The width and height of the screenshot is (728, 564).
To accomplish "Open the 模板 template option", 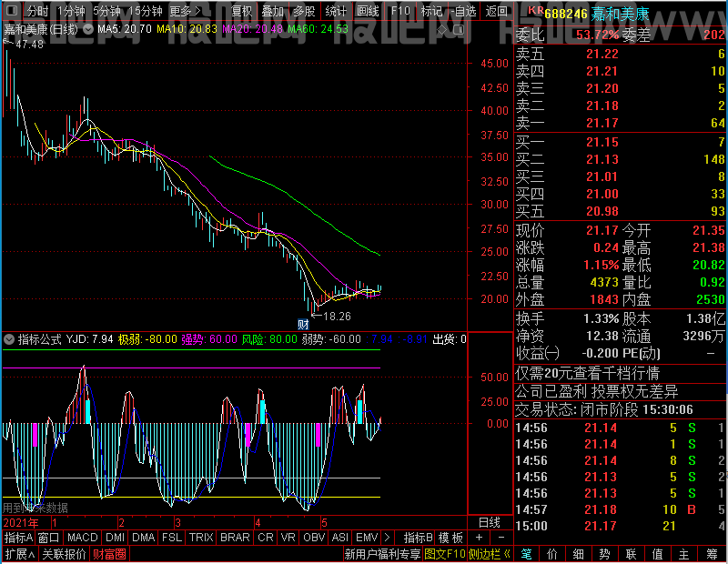I will coord(450,538).
